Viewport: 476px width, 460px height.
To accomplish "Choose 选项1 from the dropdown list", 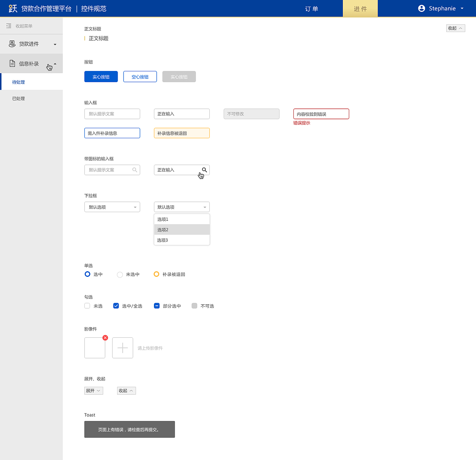I will [x=182, y=219].
